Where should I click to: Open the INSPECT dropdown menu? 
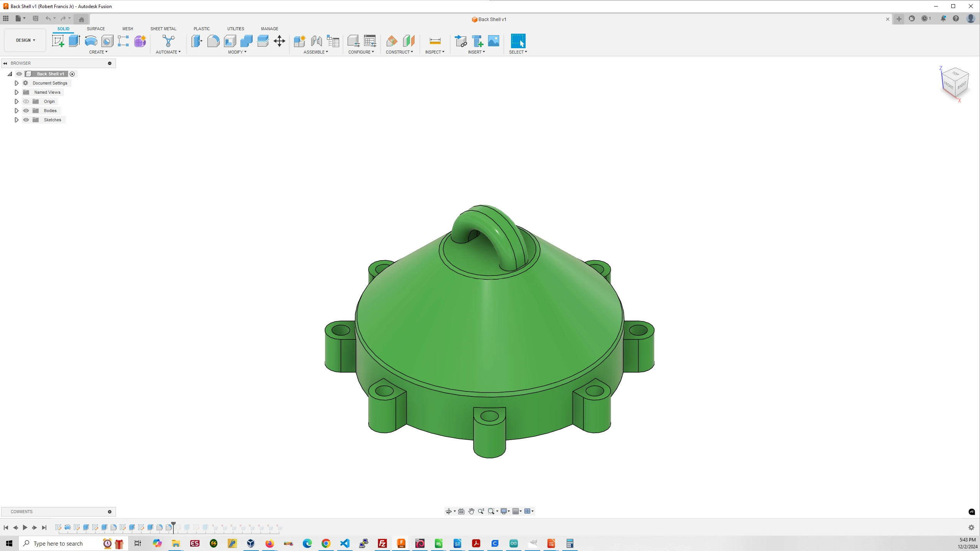(435, 52)
